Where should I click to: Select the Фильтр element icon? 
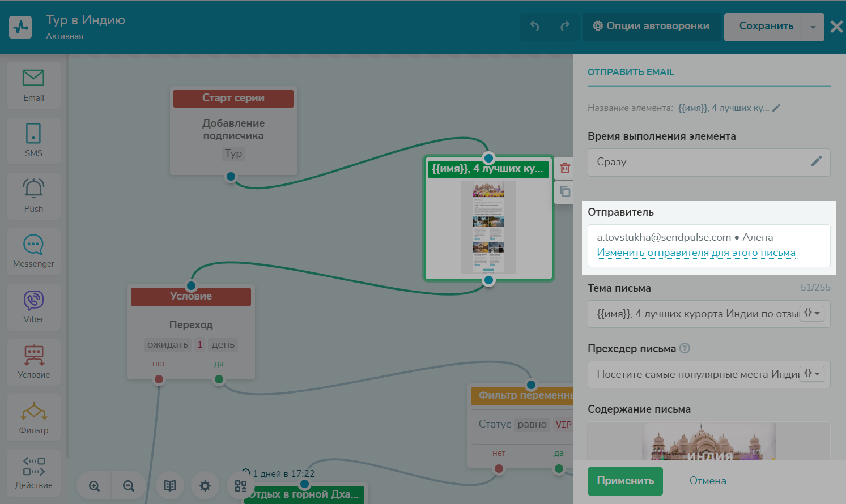33,417
